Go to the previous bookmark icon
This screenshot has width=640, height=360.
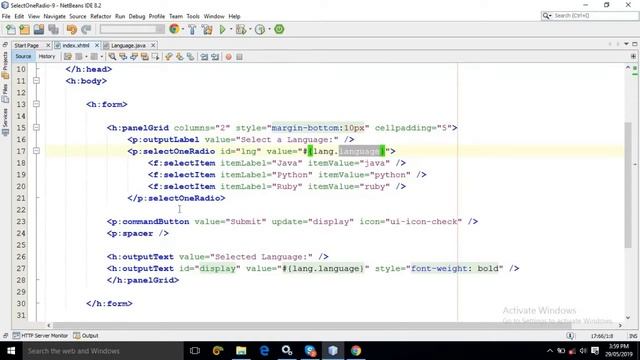(x=169, y=57)
